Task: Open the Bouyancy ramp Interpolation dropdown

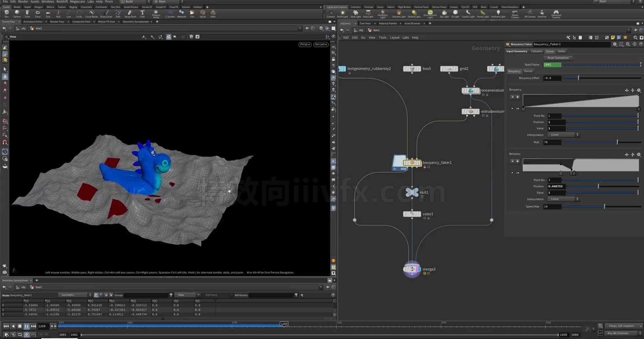Action: 564,135
